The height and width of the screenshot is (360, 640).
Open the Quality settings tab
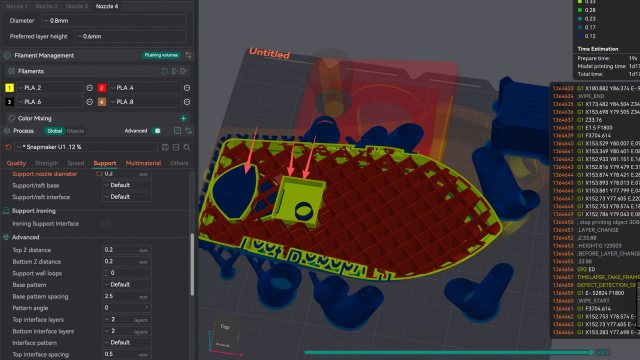point(16,163)
